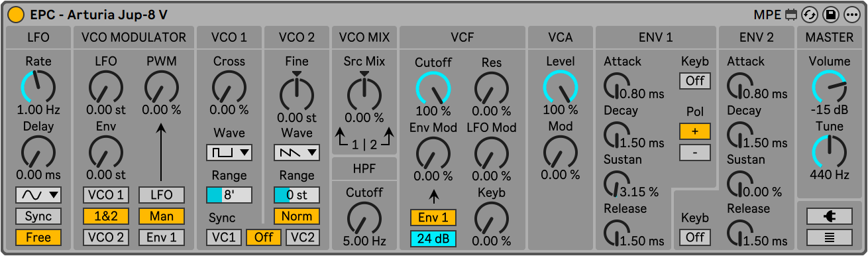Screen dimensions: 868x256
Task: Click the 440 Hz tune value
Action: tap(829, 175)
